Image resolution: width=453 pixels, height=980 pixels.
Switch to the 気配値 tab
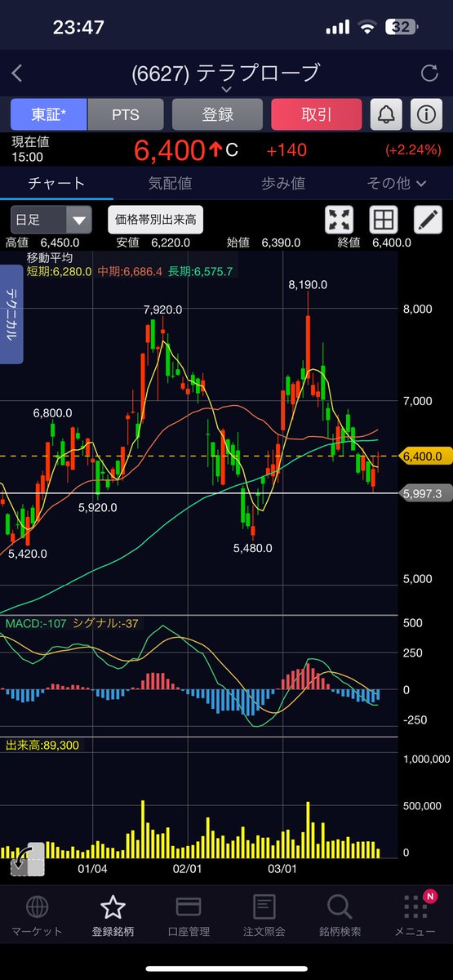[170, 183]
